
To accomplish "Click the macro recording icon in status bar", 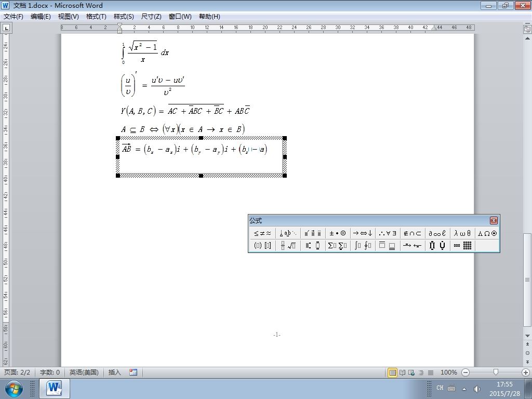I will 134,373.
